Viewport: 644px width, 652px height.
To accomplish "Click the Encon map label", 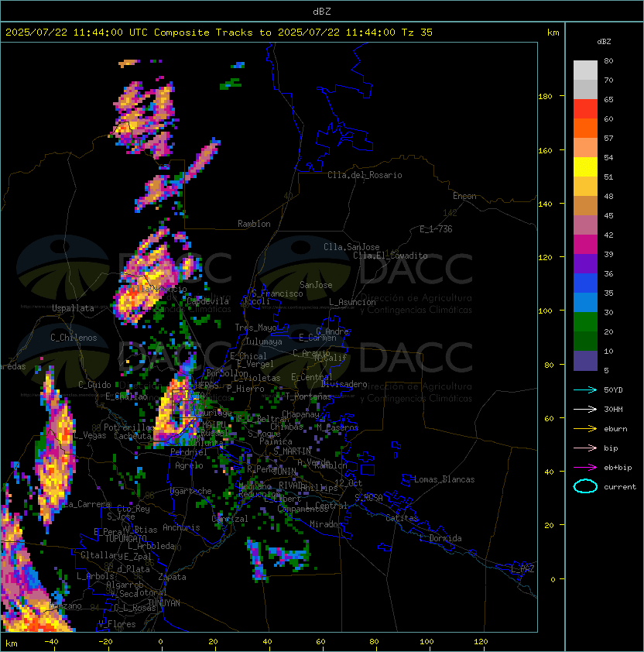I will [x=464, y=196].
